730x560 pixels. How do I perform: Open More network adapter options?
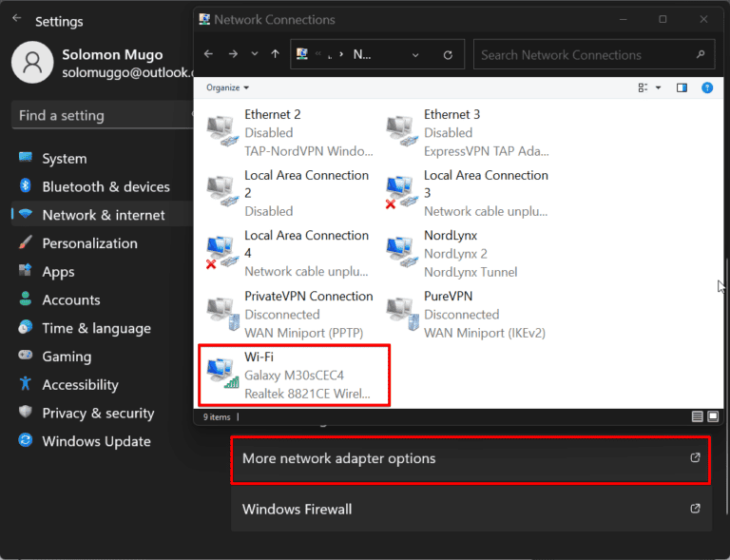click(471, 458)
